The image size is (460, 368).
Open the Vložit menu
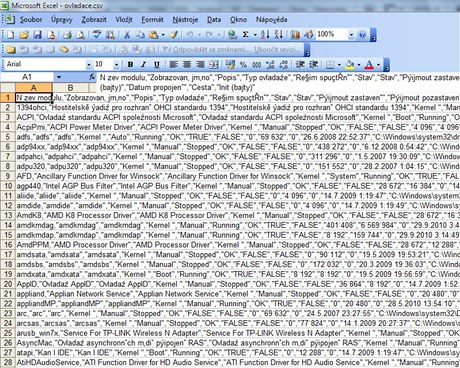click(x=124, y=20)
